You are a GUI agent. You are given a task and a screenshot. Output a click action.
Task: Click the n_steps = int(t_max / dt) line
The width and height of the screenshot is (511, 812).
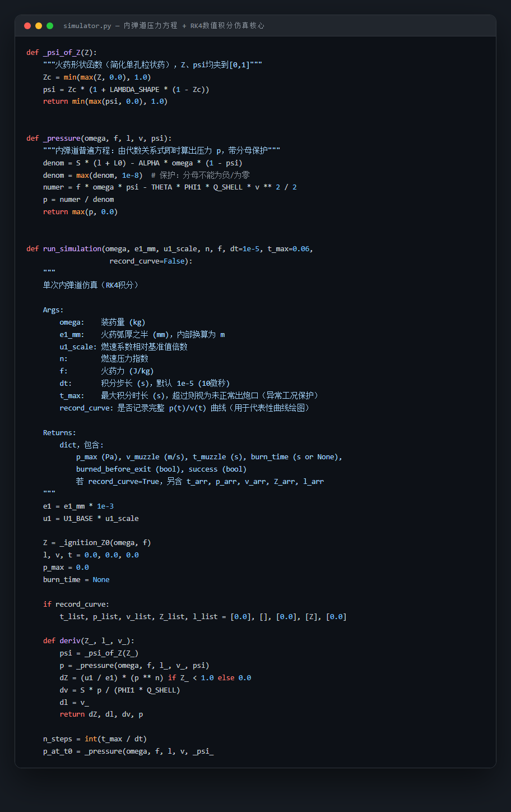(95, 739)
